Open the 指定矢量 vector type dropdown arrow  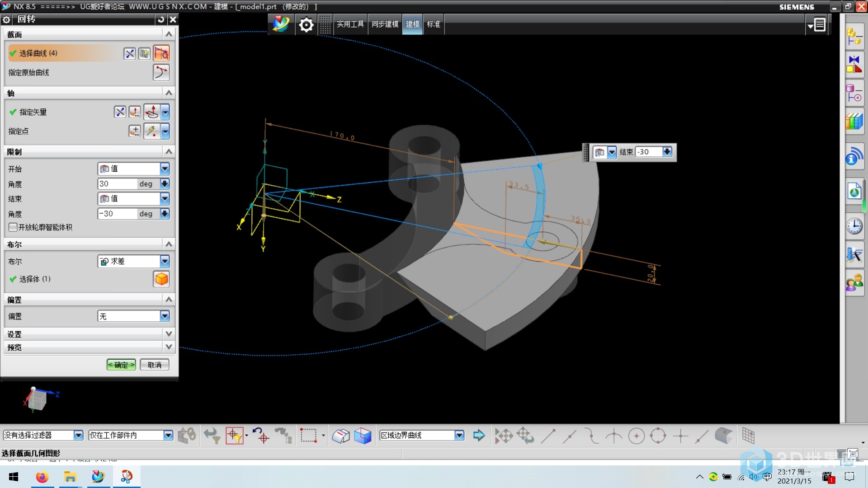coord(165,112)
